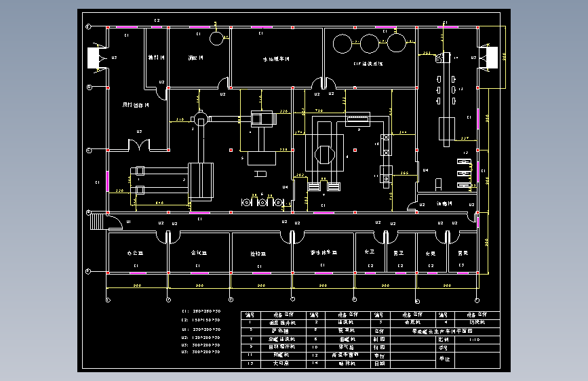Select the 消毒间 room label
Image resolution: width=588 pixels, height=381 pixels.
[x=444, y=203]
